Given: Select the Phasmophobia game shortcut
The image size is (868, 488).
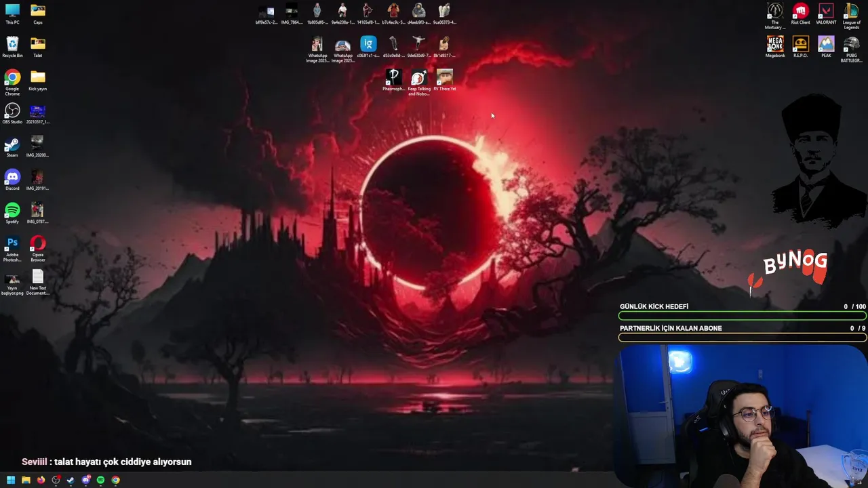Looking at the screenshot, I should point(393,81).
